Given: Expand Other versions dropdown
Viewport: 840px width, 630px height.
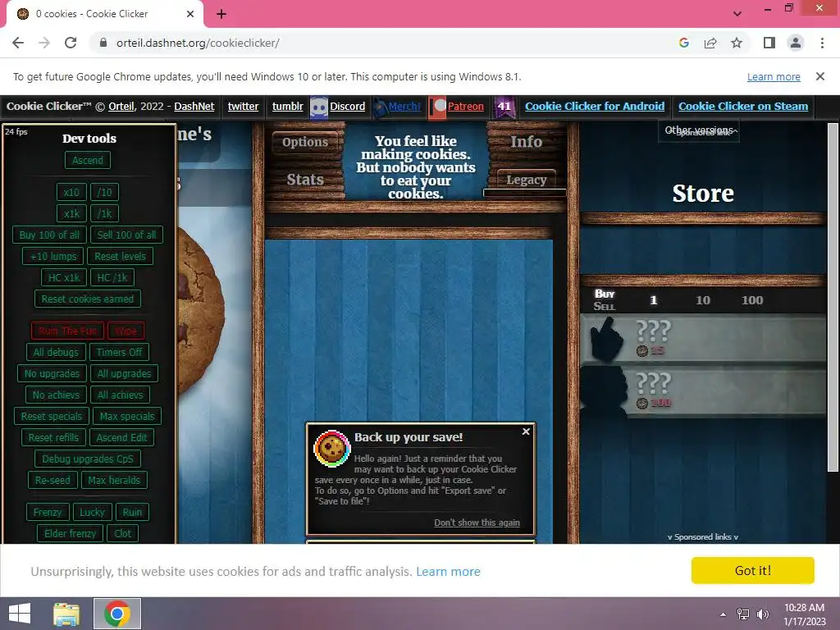Looking at the screenshot, I should [701, 130].
